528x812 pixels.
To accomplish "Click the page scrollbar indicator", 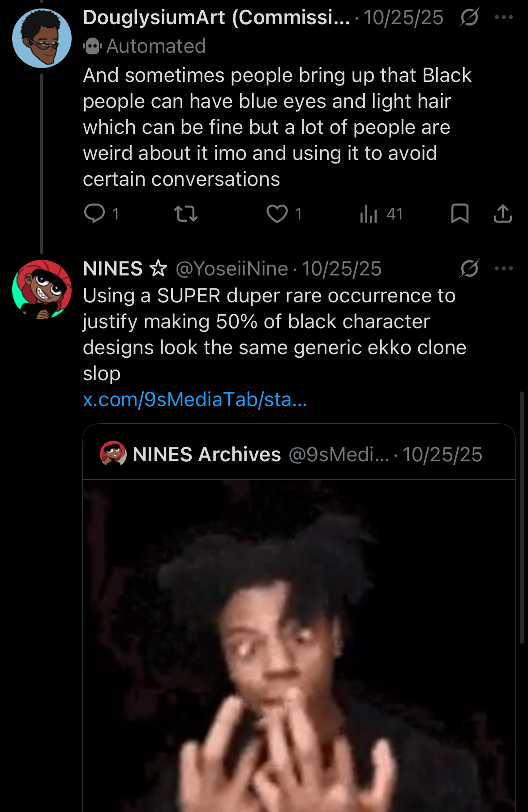I will point(522,517).
